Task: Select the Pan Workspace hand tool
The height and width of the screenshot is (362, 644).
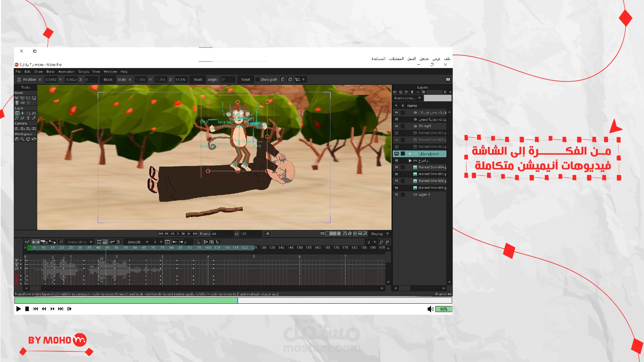Action: (x=17, y=139)
